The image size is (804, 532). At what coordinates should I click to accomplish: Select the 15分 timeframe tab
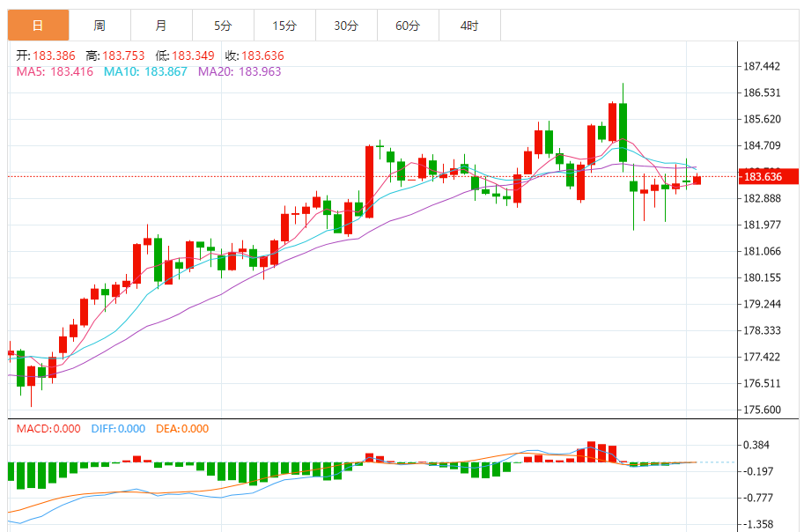pos(284,26)
